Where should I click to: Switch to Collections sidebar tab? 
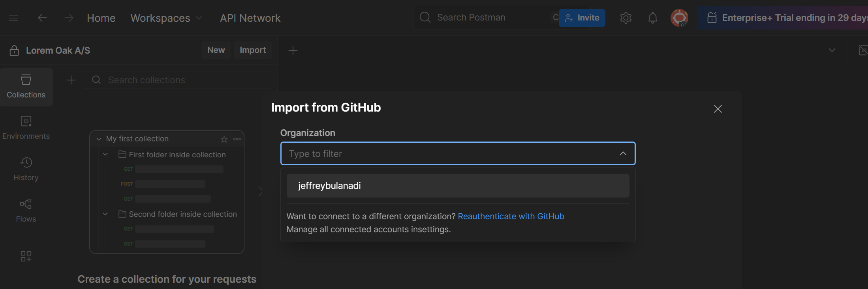[26, 87]
